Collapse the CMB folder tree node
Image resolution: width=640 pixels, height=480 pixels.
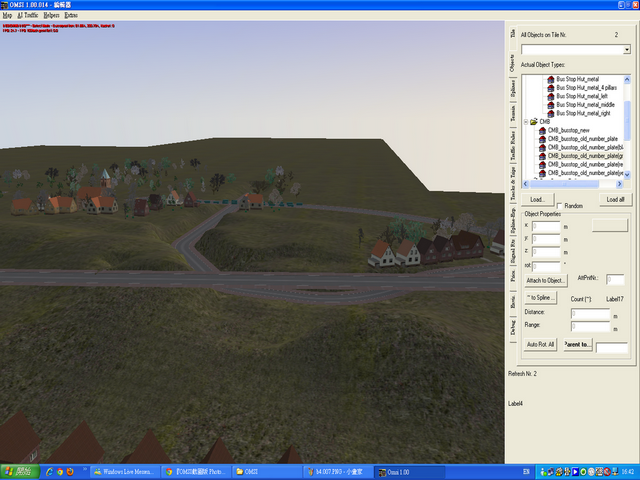coord(525,122)
